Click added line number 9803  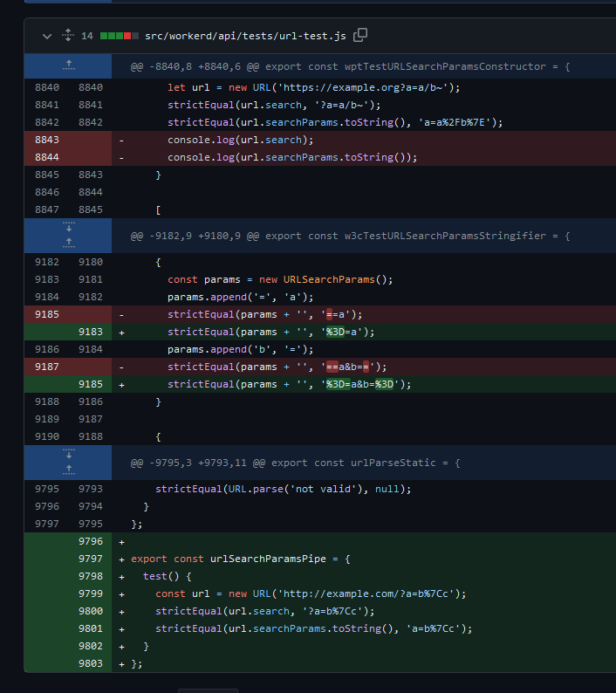(90, 663)
